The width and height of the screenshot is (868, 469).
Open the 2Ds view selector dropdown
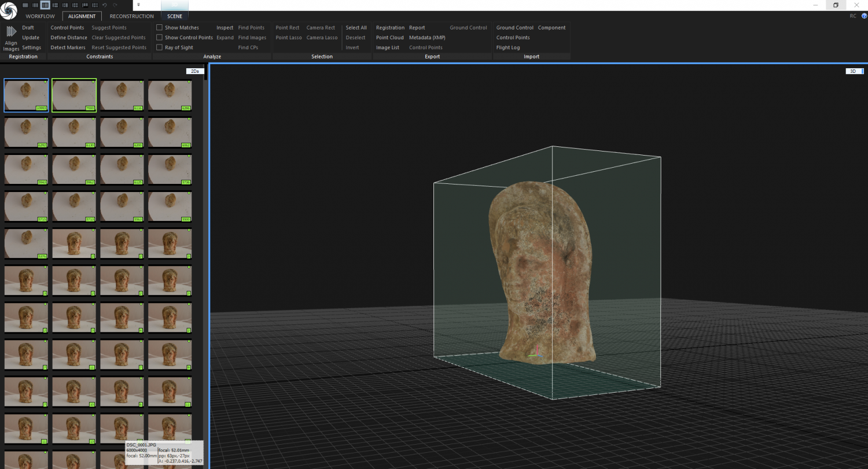click(x=195, y=71)
